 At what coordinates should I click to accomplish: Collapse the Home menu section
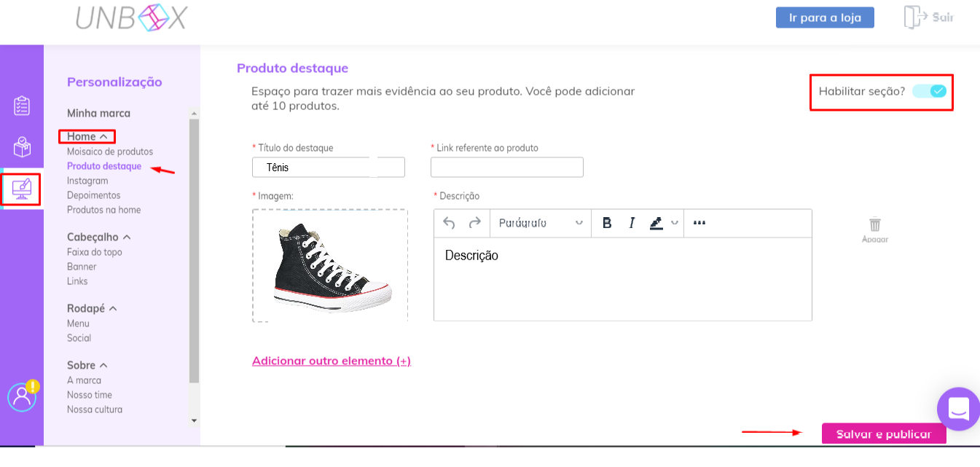(87, 136)
